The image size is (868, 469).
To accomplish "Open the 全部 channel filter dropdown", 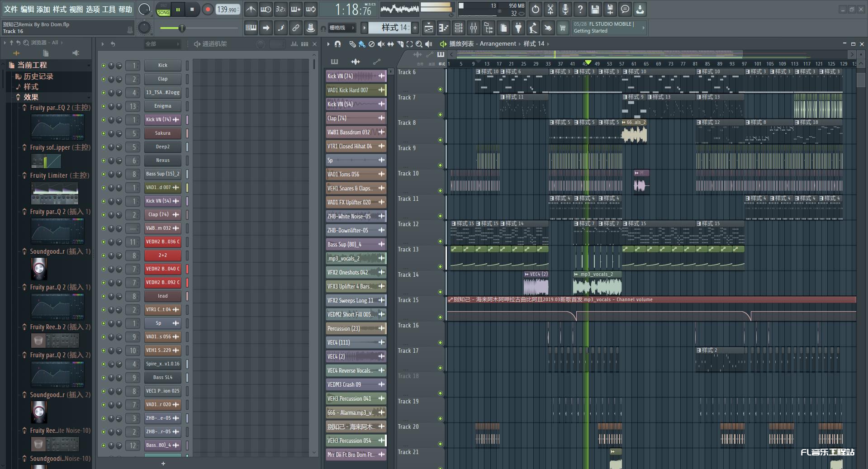I will click(x=162, y=44).
